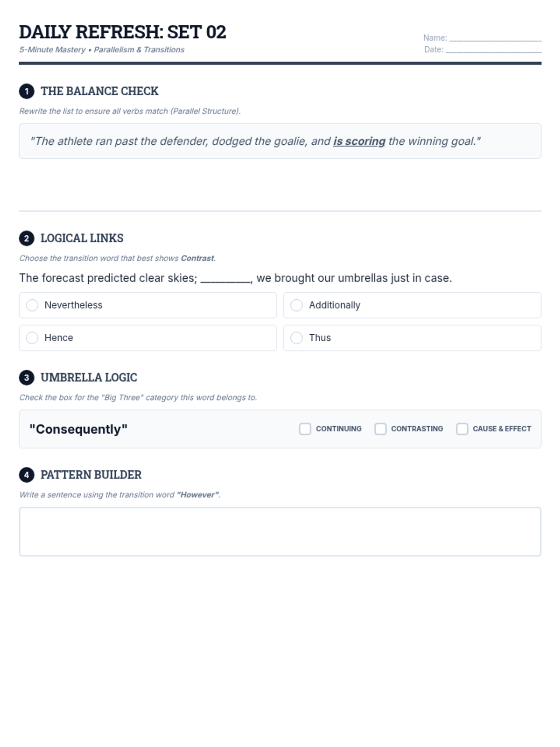Screen dimensions: 560x747
Task: Select the Thus radio option
Action: [297, 338]
